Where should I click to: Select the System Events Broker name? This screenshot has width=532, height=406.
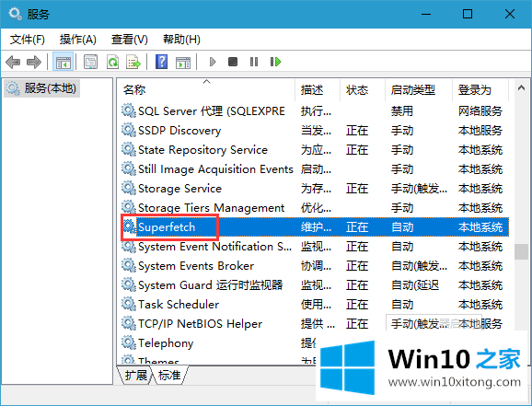[196, 266]
